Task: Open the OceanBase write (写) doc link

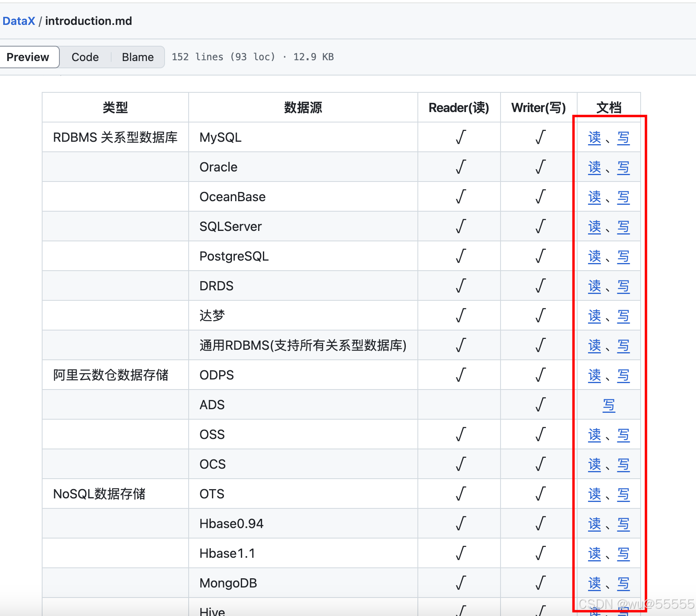Action: click(x=623, y=197)
